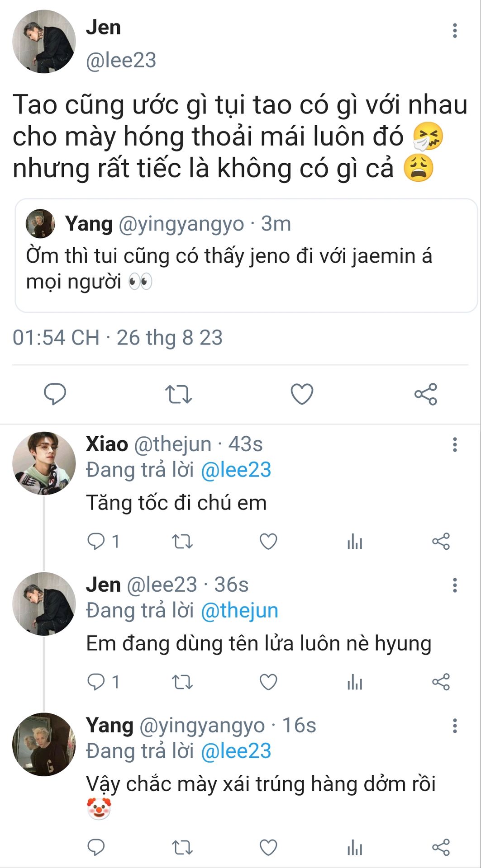This screenshot has width=481, height=868.
Task: Open Jen's profile picture in header
Action: (x=44, y=42)
